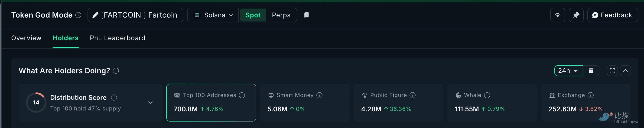Viewport: 644px width, 128px height.
Task: Click info icon next to Whale
Action: (x=487, y=95)
